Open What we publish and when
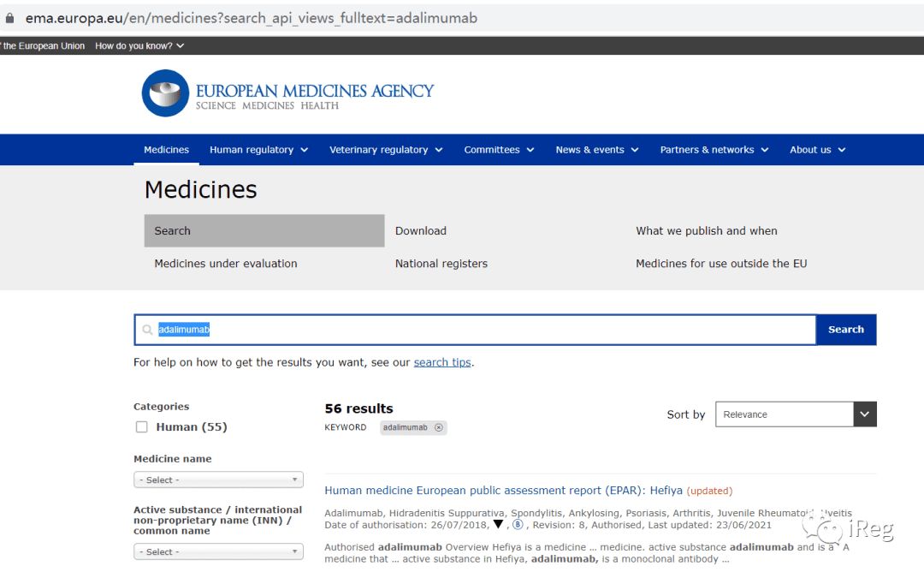Screen dimensions: 924x572 (x=706, y=231)
